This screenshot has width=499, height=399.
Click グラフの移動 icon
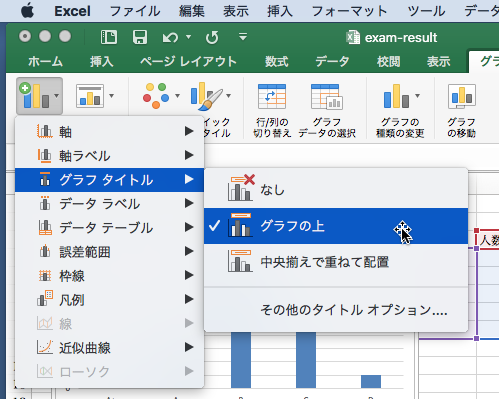462,97
